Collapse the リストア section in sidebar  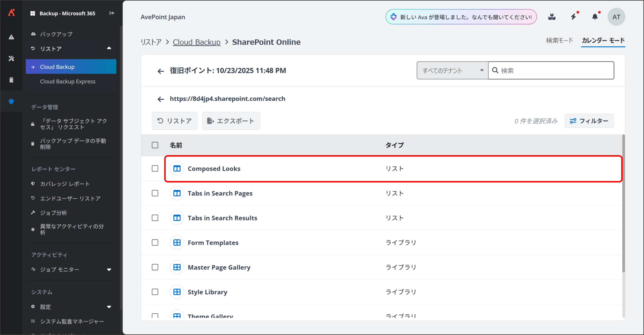109,48
